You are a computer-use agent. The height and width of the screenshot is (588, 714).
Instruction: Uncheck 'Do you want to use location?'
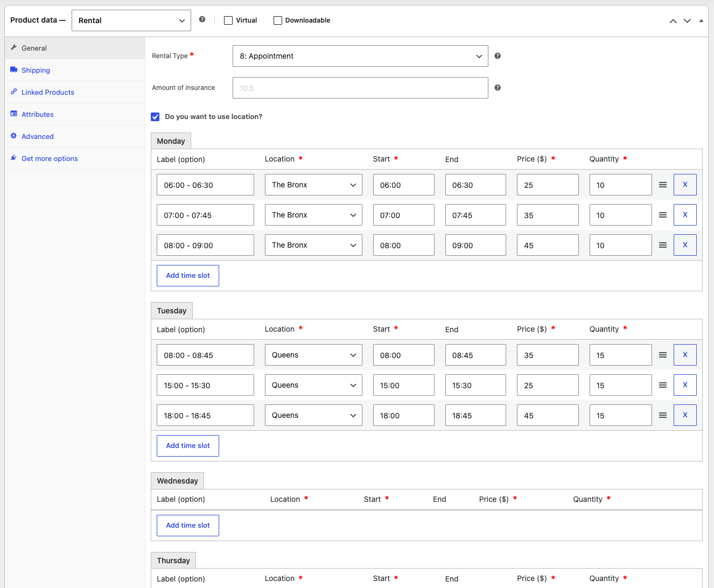[x=155, y=117]
